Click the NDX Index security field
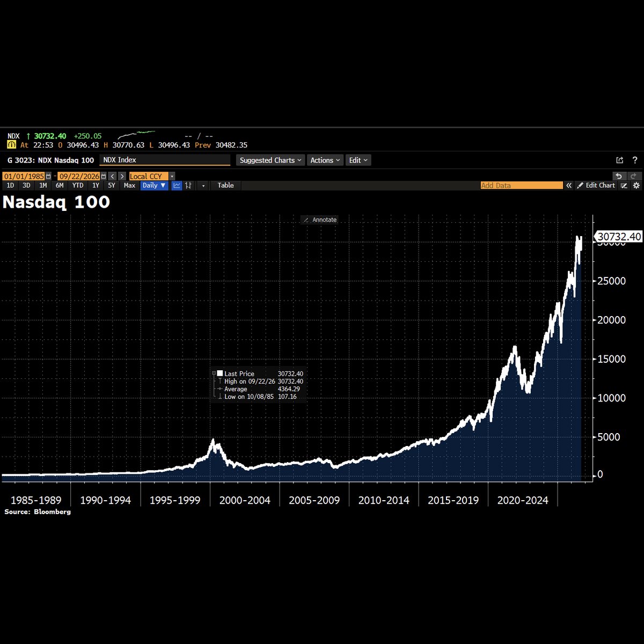 (165, 160)
